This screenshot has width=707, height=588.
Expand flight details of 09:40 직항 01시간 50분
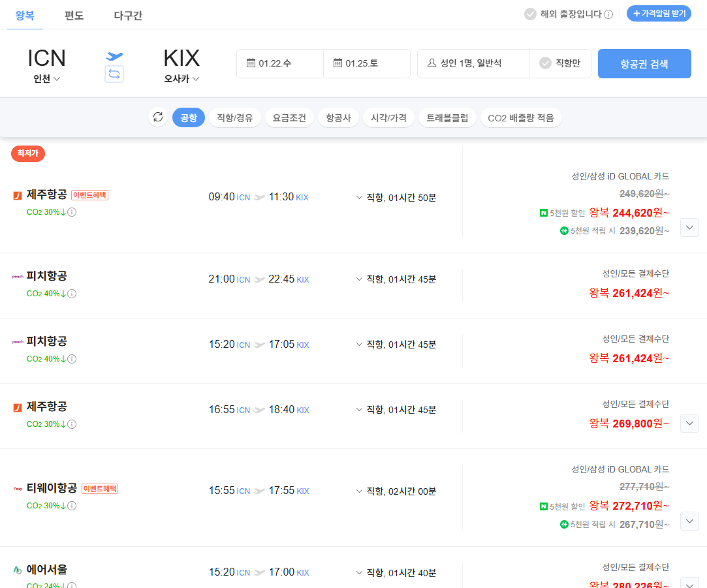(x=359, y=198)
